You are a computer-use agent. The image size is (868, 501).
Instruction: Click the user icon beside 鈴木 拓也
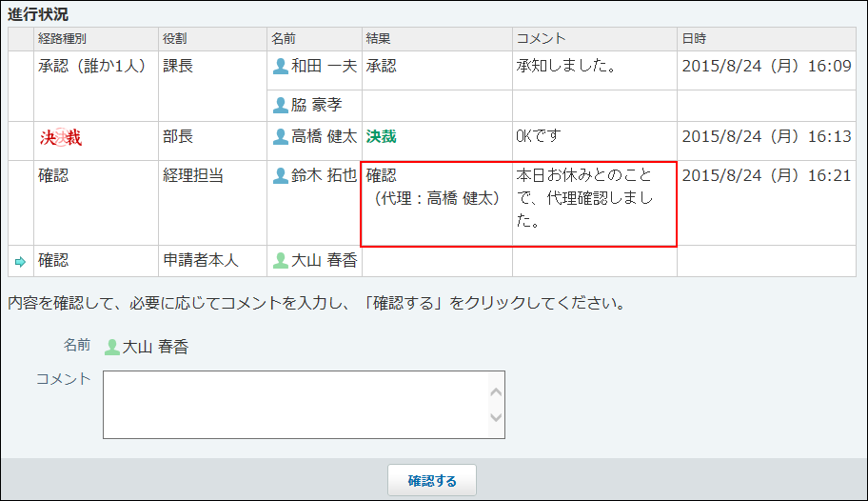281,175
